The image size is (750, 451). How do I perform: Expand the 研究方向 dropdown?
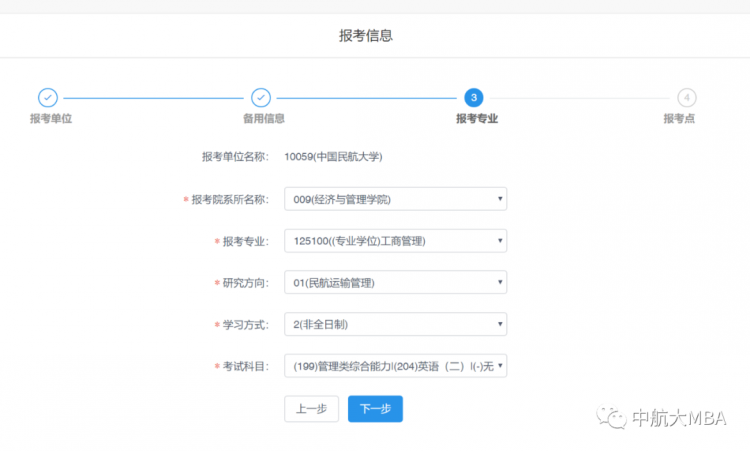coord(396,282)
